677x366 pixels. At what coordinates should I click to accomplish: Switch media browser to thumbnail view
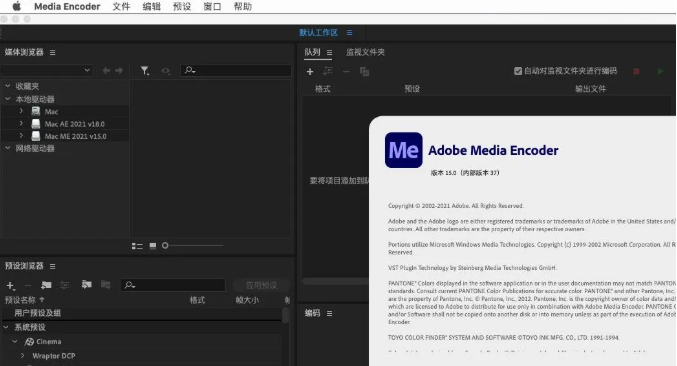point(153,246)
